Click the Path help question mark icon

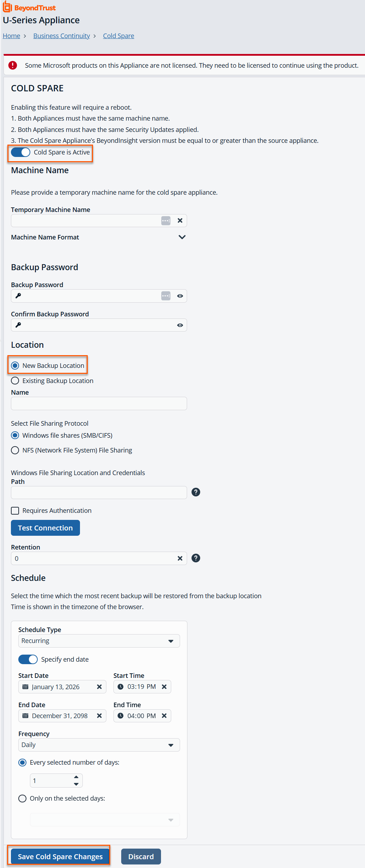coord(196,492)
